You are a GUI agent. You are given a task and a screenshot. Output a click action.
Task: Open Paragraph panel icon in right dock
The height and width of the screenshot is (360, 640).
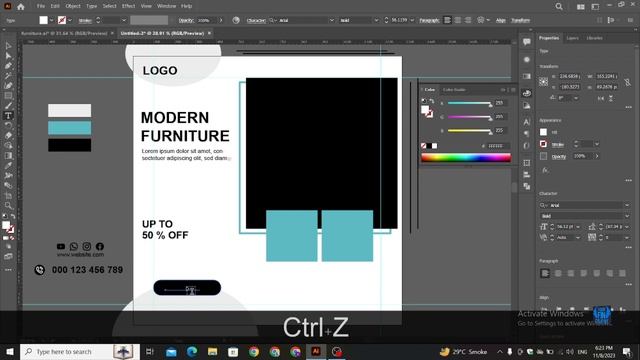[x=527, y=133]
